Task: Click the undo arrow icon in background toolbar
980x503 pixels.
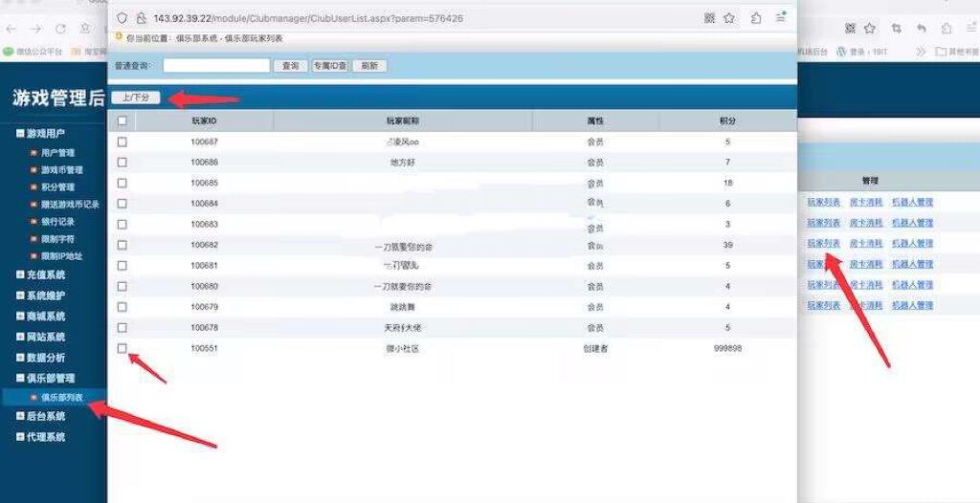Action: [x=921, y=29]
